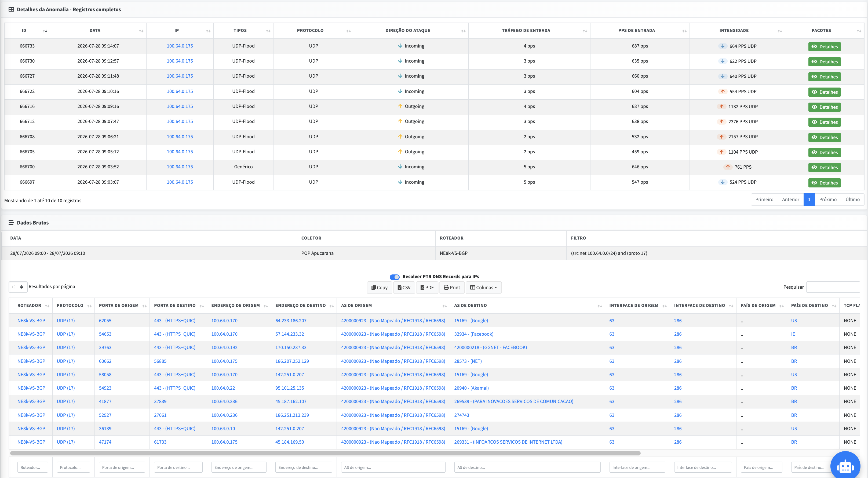Viewport: 868px width, 478px height.
Task: Click the horizontal scrollbar of raw data table
Action: 325,453
